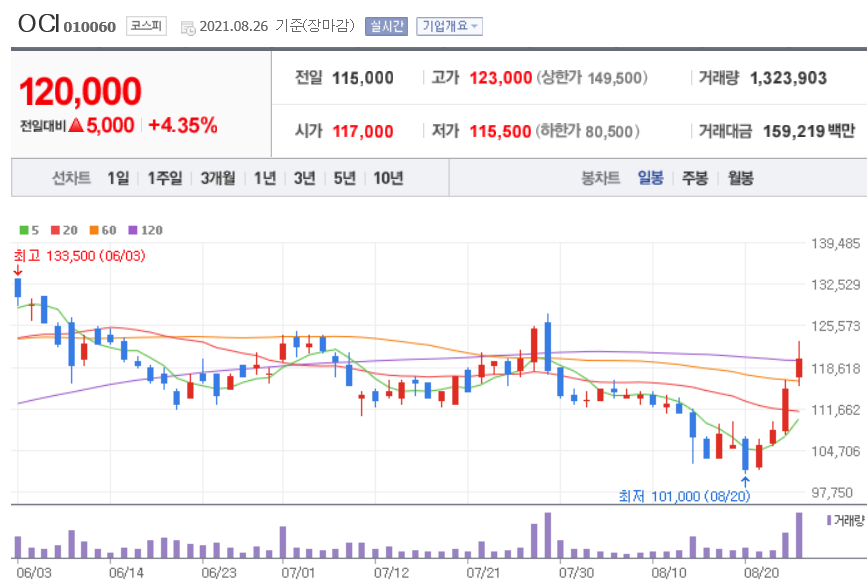This screenshot has width=867, height=582.
Task: Click the 전일 value 115,000
Action: (x=363, y=78)
